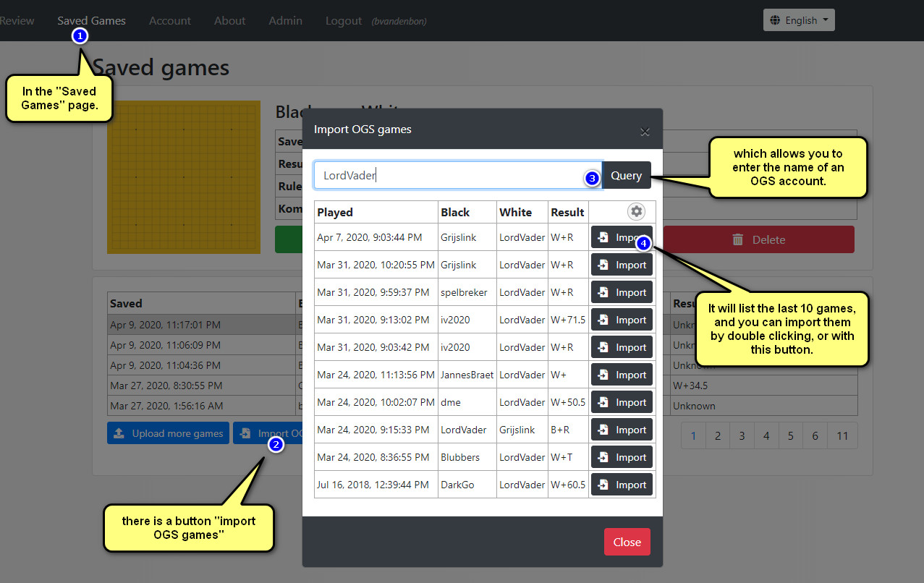Import the Mar 31 spelbreker game
Viewport: 924px width, 583px height.
[622, 292]
